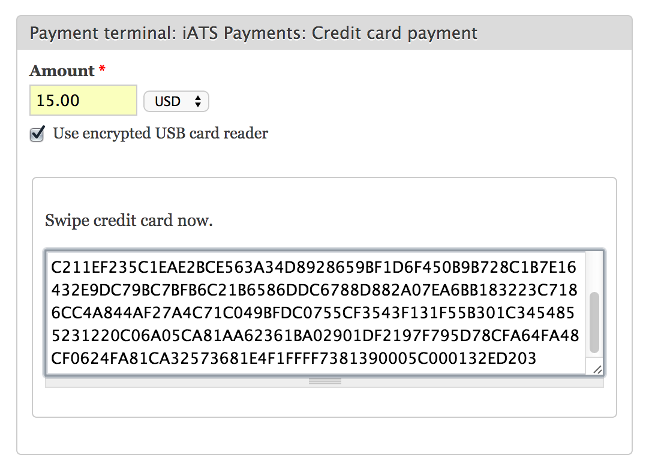The image size is (650, 470).
Task: Place cursor in line starting with 5231220C06
Action: [x=315, y=335]
